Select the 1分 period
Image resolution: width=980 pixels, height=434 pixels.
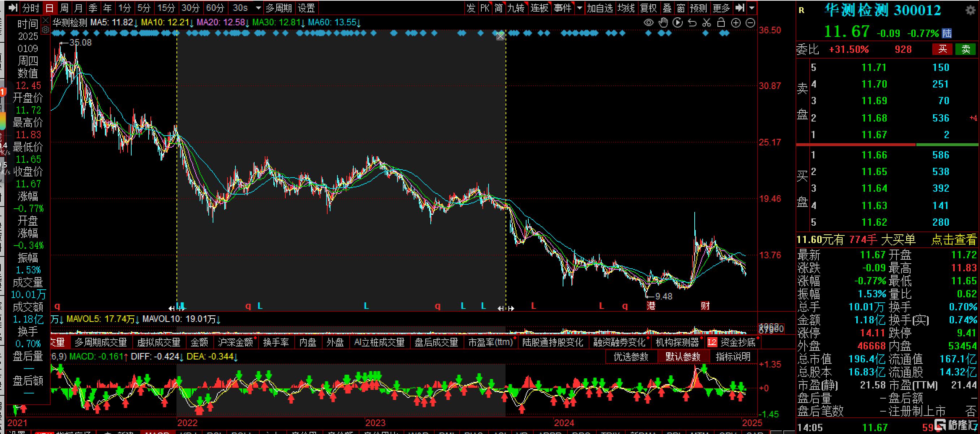(124, 8)
